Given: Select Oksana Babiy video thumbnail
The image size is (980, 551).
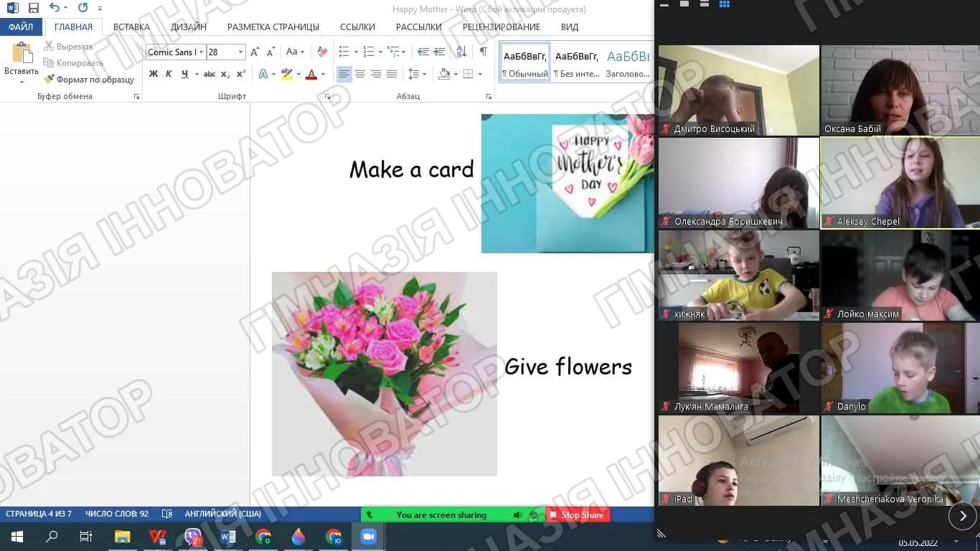Looking at the screenshot, I should (900, 90).
